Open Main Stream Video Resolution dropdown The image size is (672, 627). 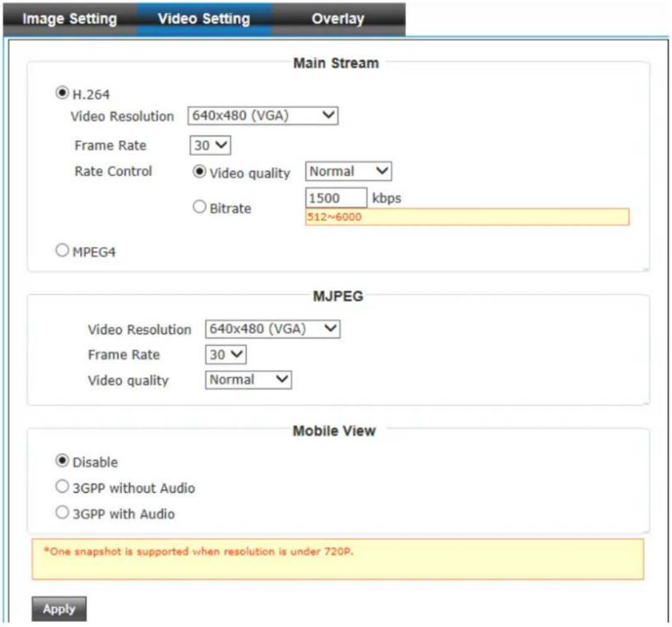pyautogui.click(x=263, y=116)
